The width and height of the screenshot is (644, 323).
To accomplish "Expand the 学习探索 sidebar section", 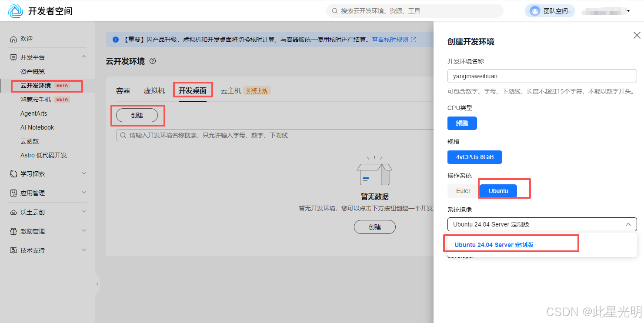I will point(30,173).
